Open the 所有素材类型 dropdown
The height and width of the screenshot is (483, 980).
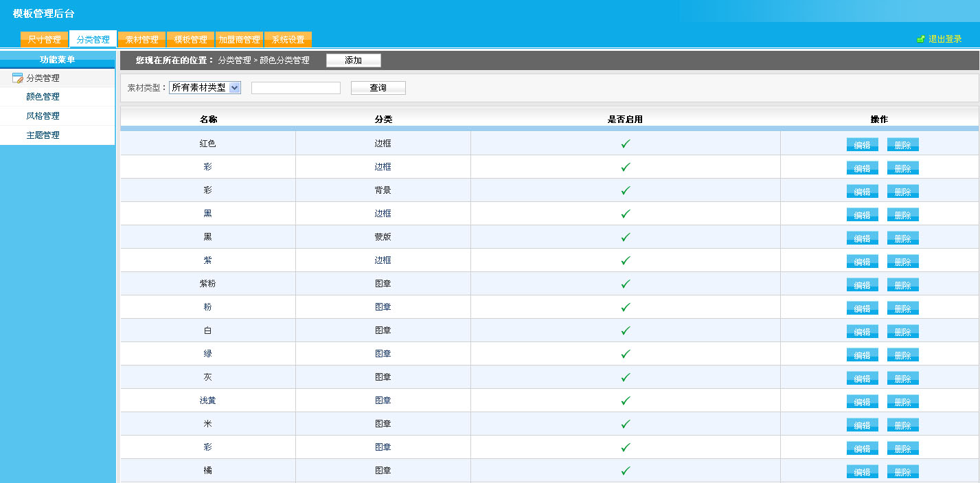[205, 87]
